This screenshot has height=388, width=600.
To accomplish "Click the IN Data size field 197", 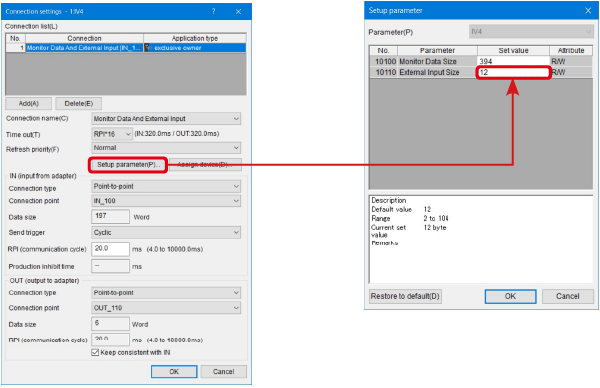I will (110, 217).
